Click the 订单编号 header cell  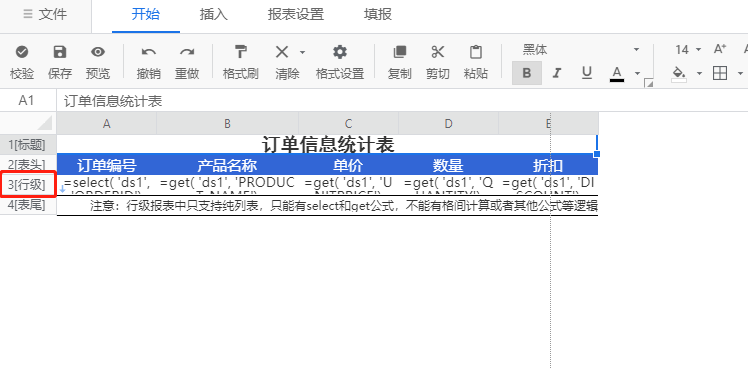pyautogui.click(x=107, y=165)
